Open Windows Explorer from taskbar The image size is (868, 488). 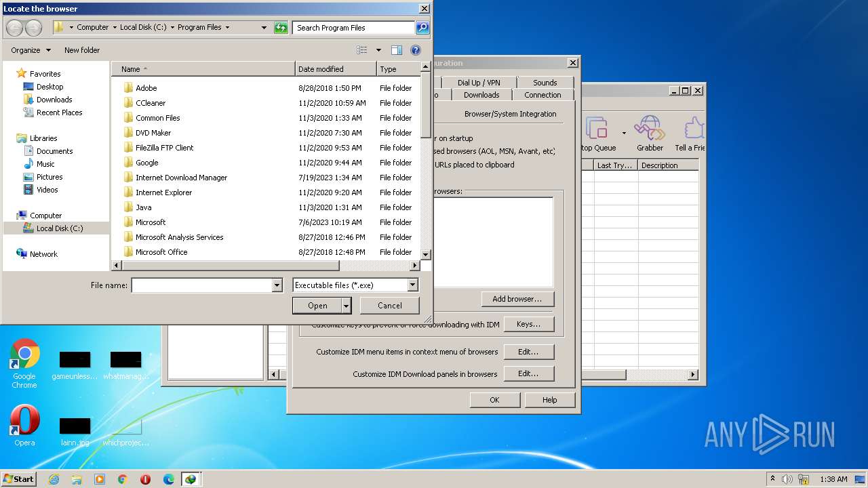coord(77,479)
